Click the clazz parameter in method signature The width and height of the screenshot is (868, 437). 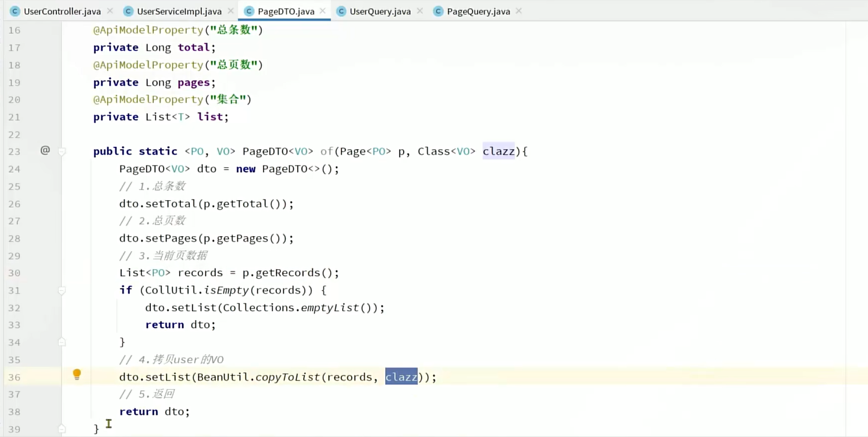click(499, 152)
